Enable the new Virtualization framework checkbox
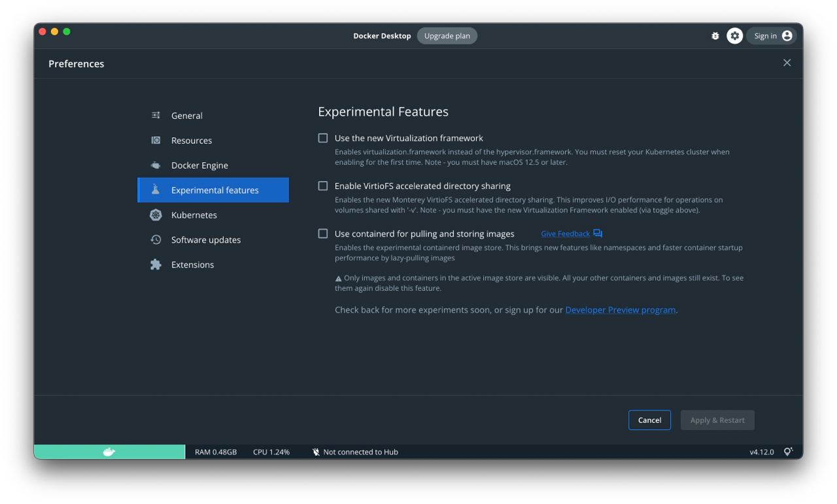 click(x=323, y=138)
